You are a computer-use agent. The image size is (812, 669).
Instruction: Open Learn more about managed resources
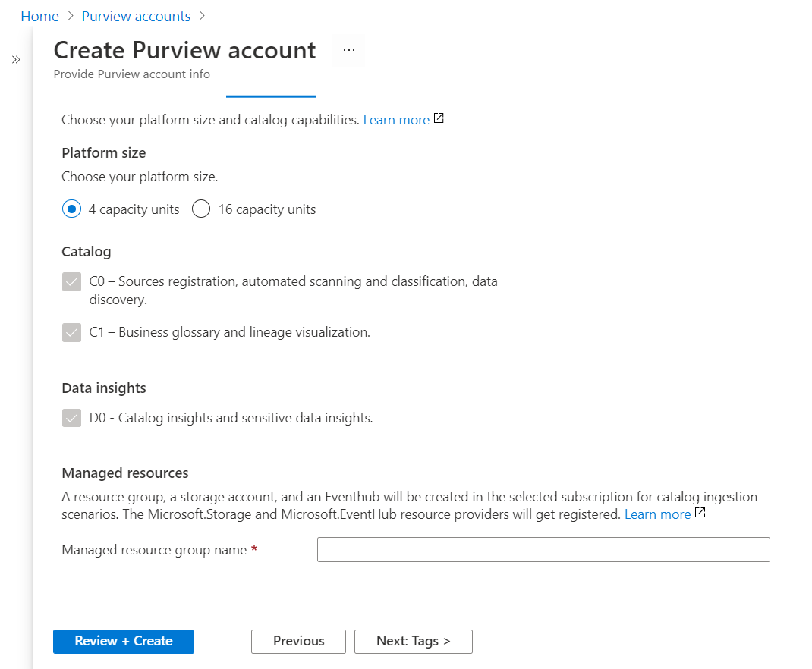(657, 514)
